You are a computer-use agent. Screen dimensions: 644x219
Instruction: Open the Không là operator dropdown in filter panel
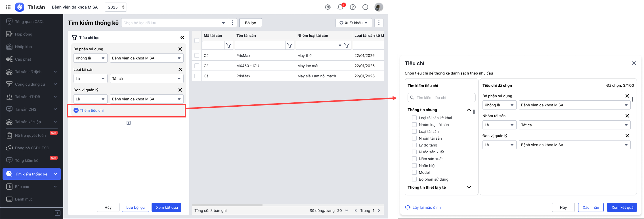tap(91, 58)
